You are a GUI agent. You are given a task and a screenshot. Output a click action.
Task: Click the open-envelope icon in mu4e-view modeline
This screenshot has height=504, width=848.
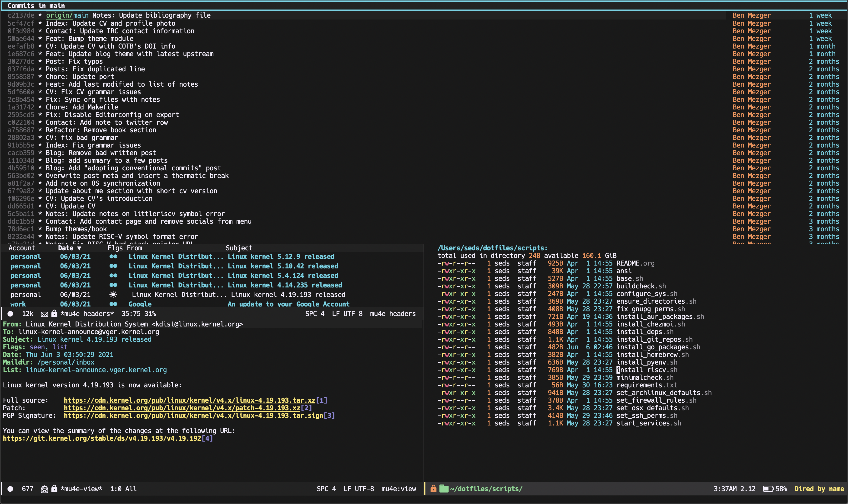[44, 489]
